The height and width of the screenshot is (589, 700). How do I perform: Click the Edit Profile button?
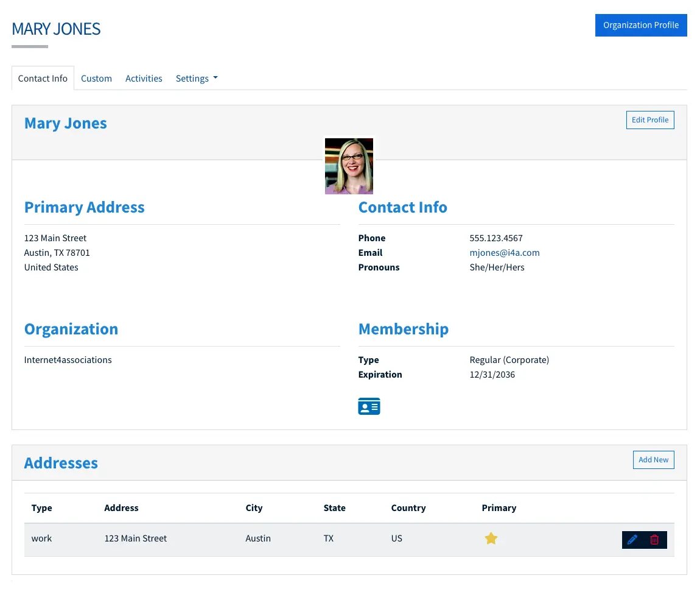(x=650, y=120)
